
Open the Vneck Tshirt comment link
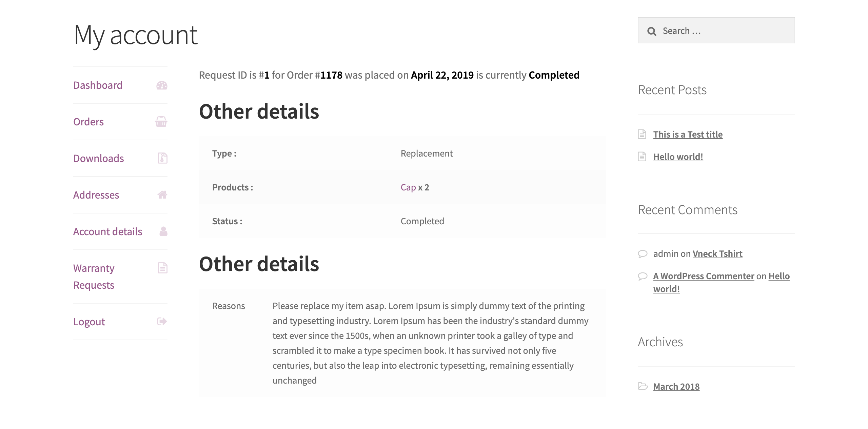(x=717, y=254)
